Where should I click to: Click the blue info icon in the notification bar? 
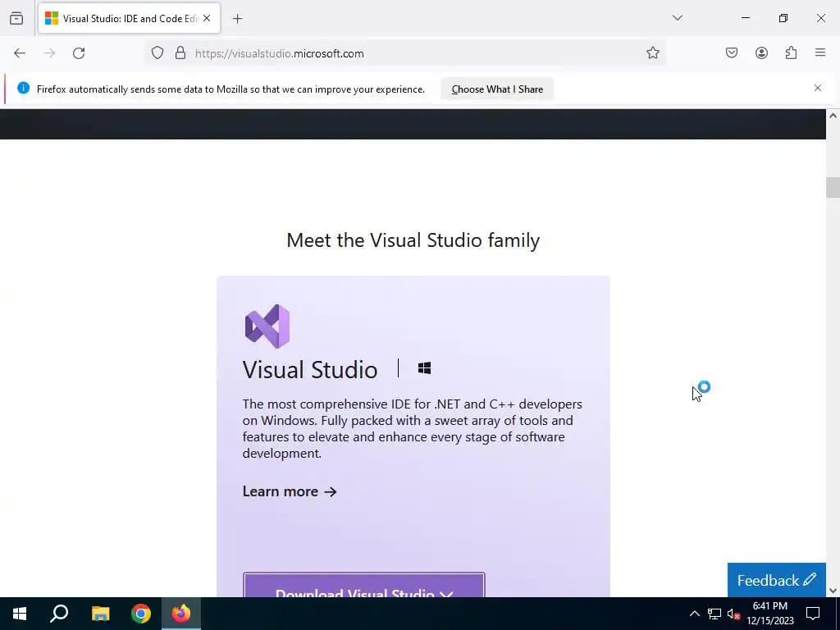click(23, 89)
